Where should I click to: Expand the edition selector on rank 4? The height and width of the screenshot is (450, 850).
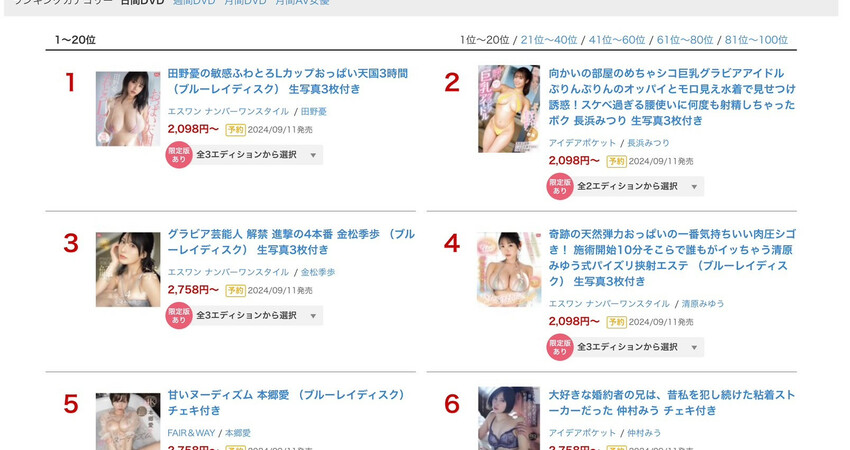[638, 347]
